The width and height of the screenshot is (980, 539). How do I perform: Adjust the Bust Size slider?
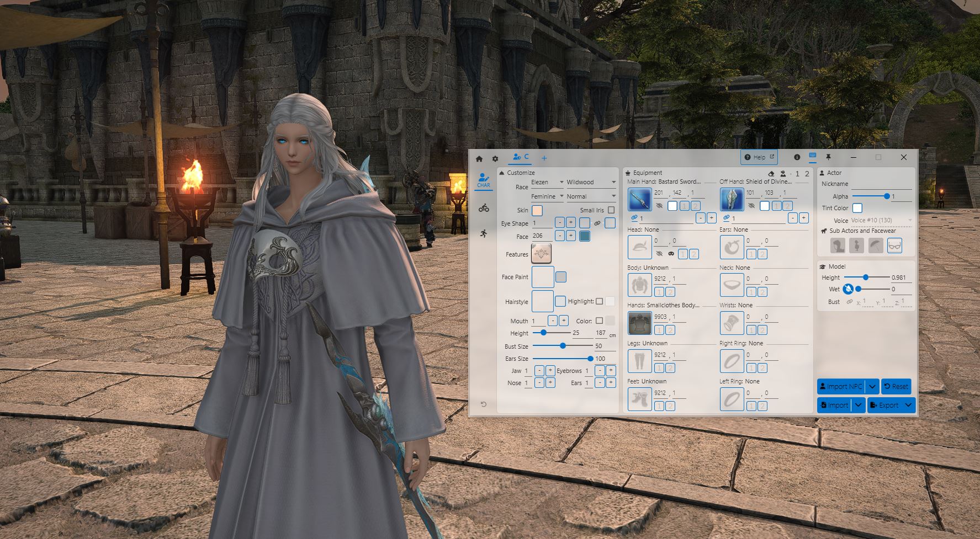pos(563,346)
